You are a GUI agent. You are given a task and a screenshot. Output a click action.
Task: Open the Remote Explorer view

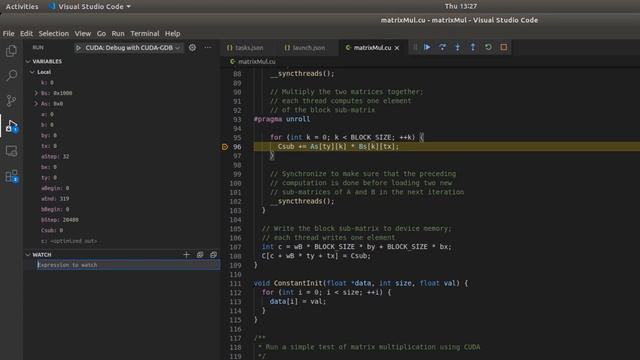pyautogui.click(x=11, y=151)
